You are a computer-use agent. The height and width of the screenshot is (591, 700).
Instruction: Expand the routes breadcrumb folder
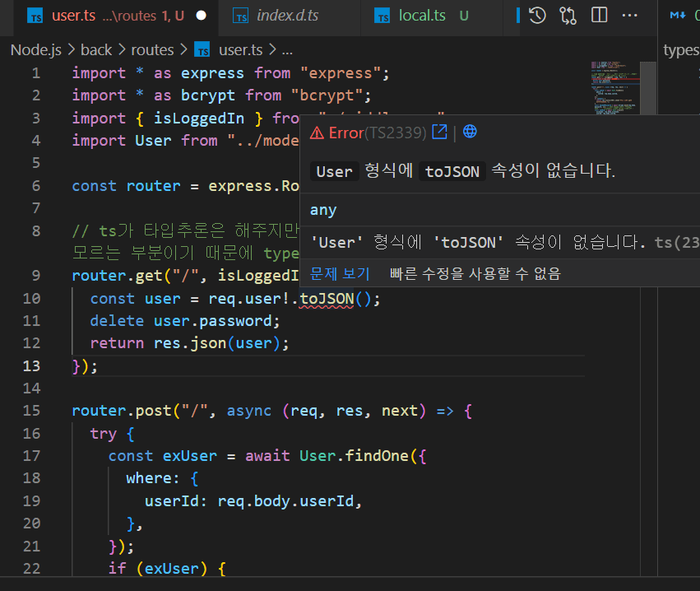pos(152,50)
